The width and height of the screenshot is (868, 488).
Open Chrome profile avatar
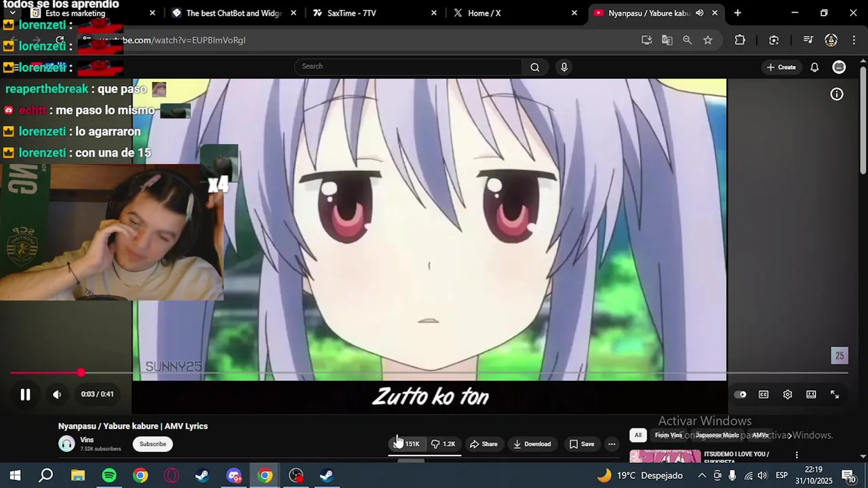831,40
